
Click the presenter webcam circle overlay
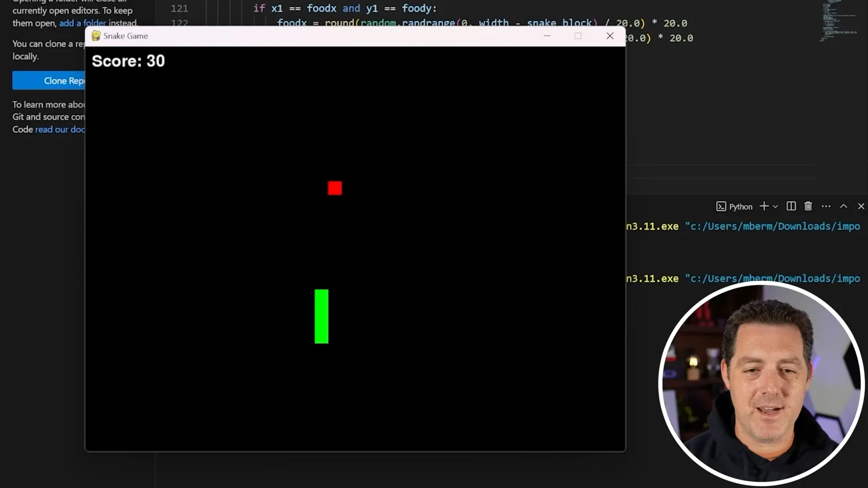pyautogui.click(x=761, y=382)
